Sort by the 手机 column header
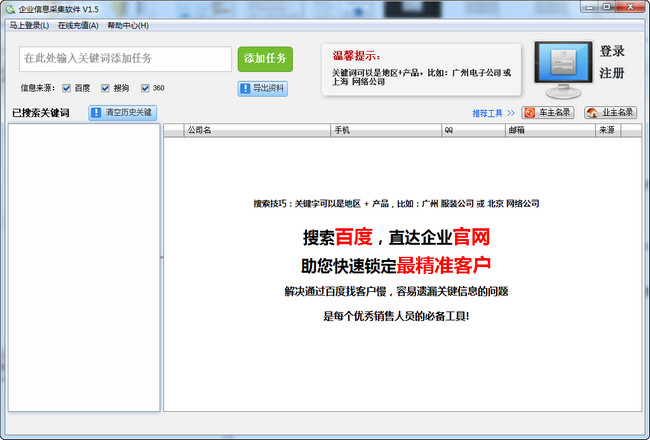650x440 pixels. (x=386, y=130)
